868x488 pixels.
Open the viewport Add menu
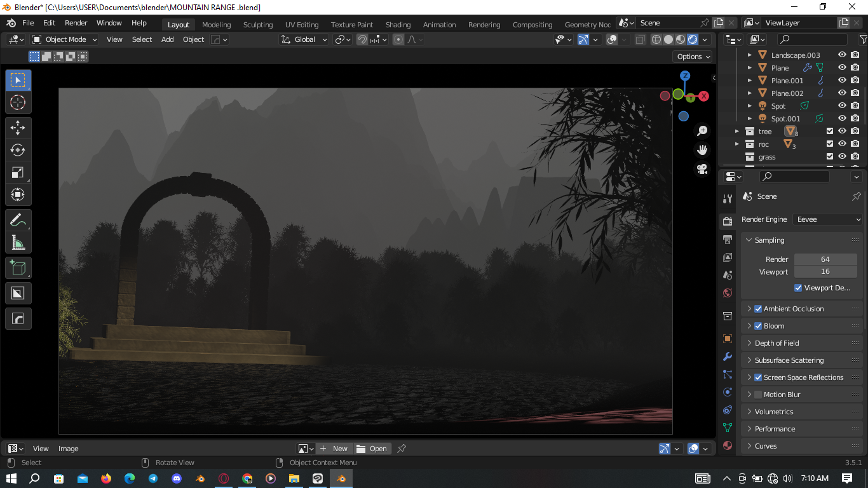point(167,39)
